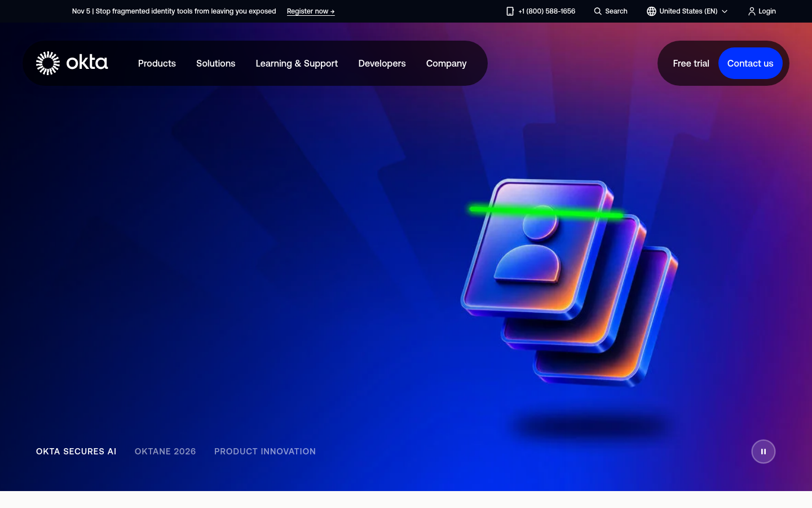This screenshot has width=812, height=508.
Task: Open the Developers menu
Action: [382, 63]
